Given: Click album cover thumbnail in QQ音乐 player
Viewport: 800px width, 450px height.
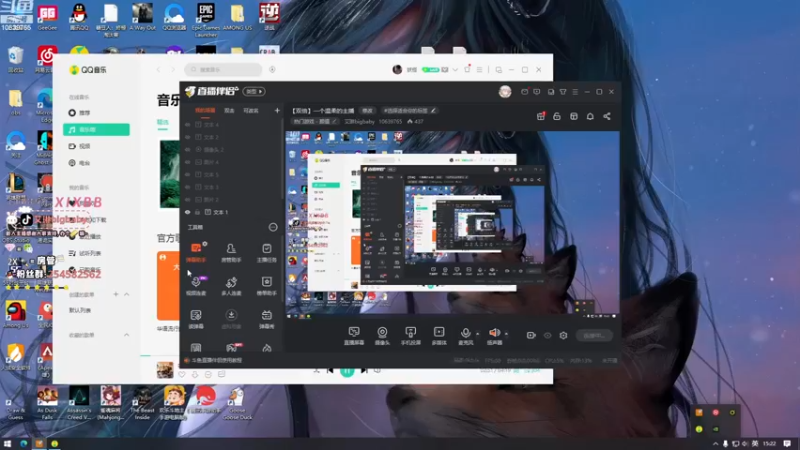Looking at the screenshot, I should pyautogui.click(x=165, y=370).
